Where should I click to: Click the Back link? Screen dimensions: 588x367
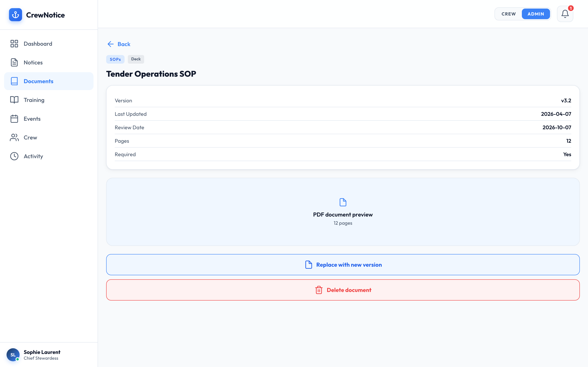click(119, 44)
